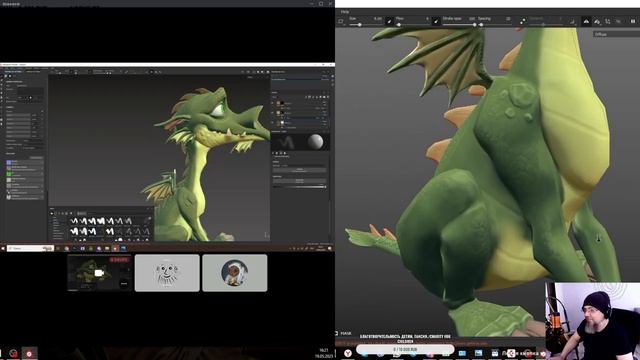Click the triangle perspective view icon in toolbar
This screenshot has width=640, height=360.
tap(586, 21)
